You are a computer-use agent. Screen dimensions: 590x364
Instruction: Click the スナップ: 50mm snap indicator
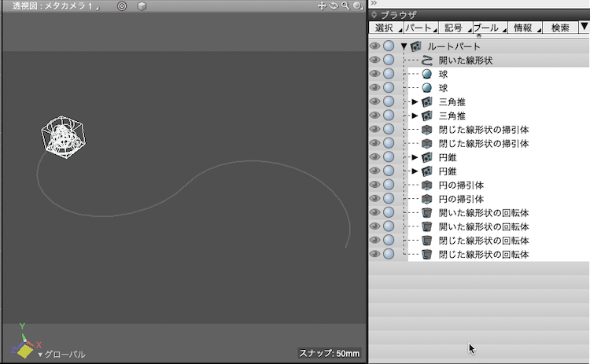click(329, 354)
